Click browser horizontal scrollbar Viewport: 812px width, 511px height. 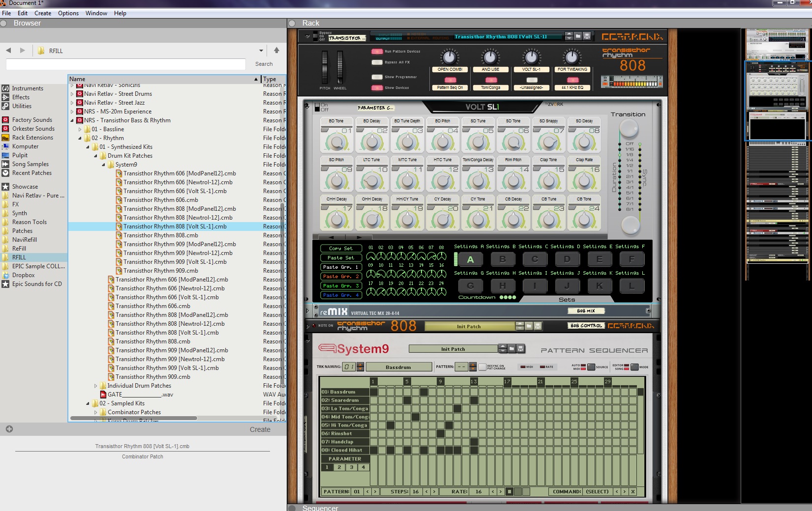[x=134, y=418]
